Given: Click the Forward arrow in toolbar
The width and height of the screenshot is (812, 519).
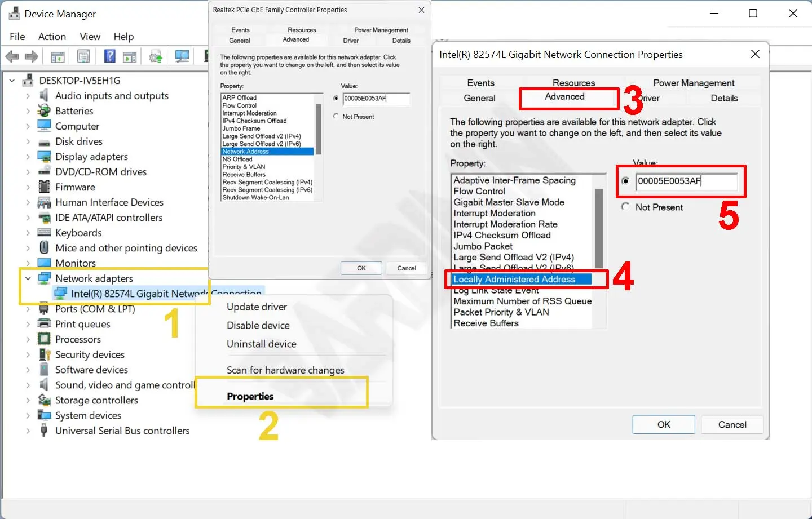Looking at the screenshot, I should [x=32, y=56].
